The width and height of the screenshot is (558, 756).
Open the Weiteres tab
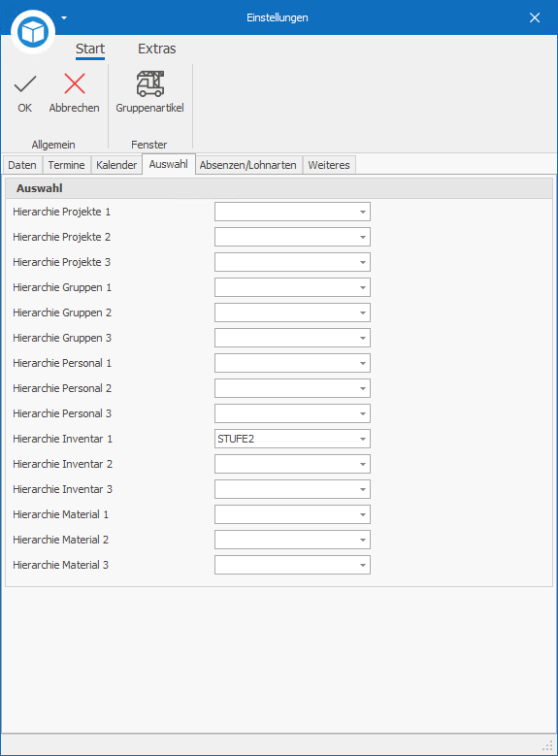click(x=329, y=165)
